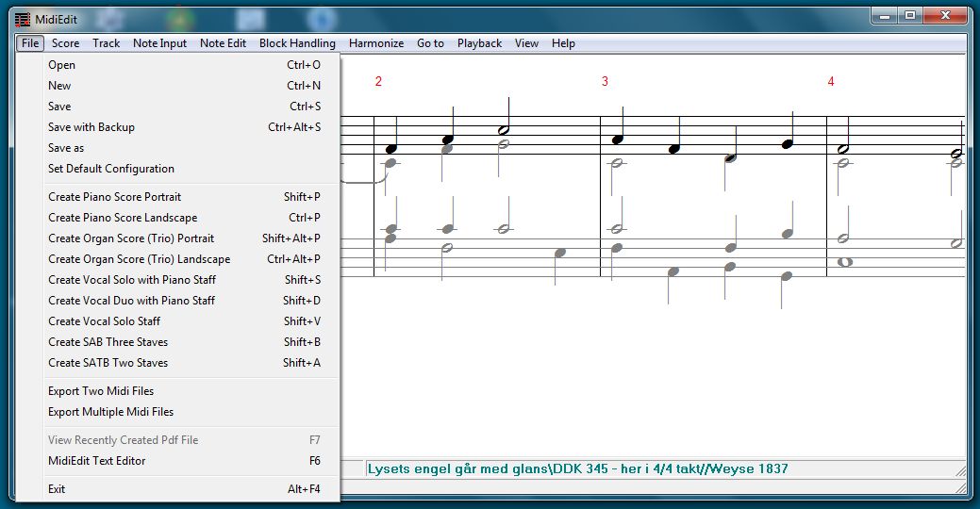Click the whole note in measure 4 bass staff
This screenshot has height=509, width=980.
click(844, 262)
